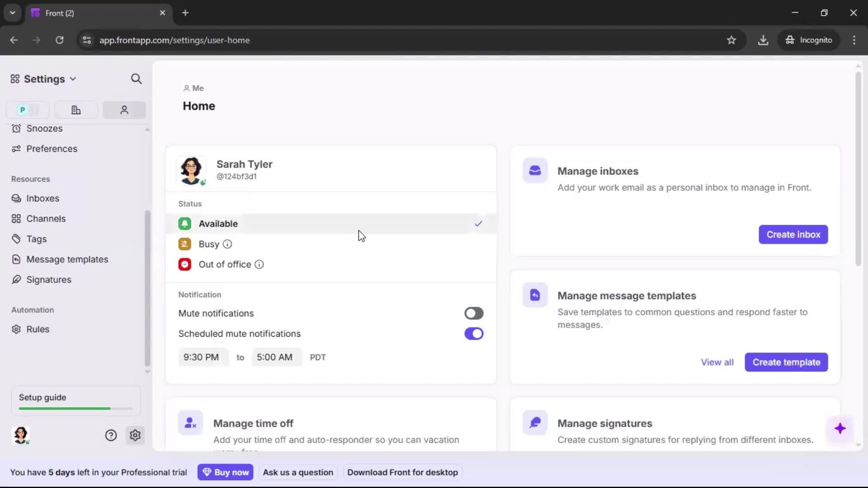Go to Channels settings
Viewport: 868px width, 488px height.
(x=45, y=218)
